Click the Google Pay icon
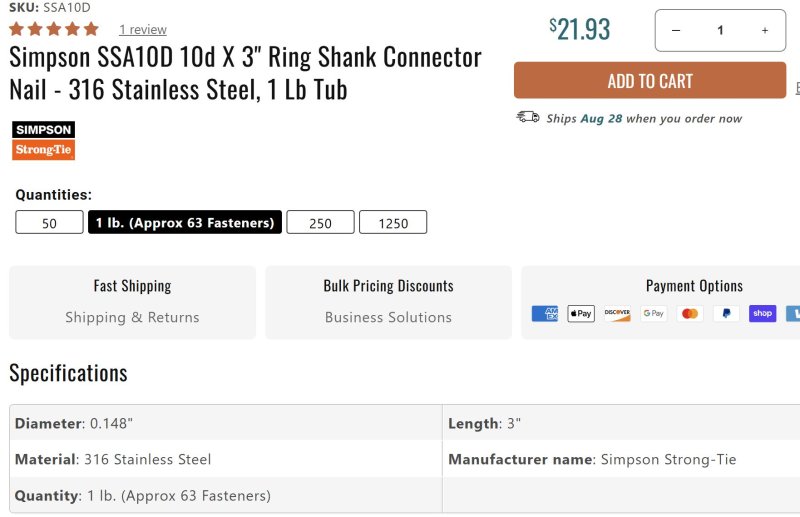Image resolution: width=800 pixels, height=517 pixels. [653, 314]
